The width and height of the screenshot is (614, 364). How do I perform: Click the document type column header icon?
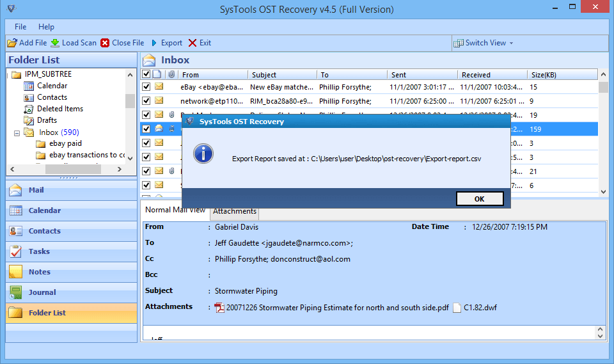pos(157,74)
